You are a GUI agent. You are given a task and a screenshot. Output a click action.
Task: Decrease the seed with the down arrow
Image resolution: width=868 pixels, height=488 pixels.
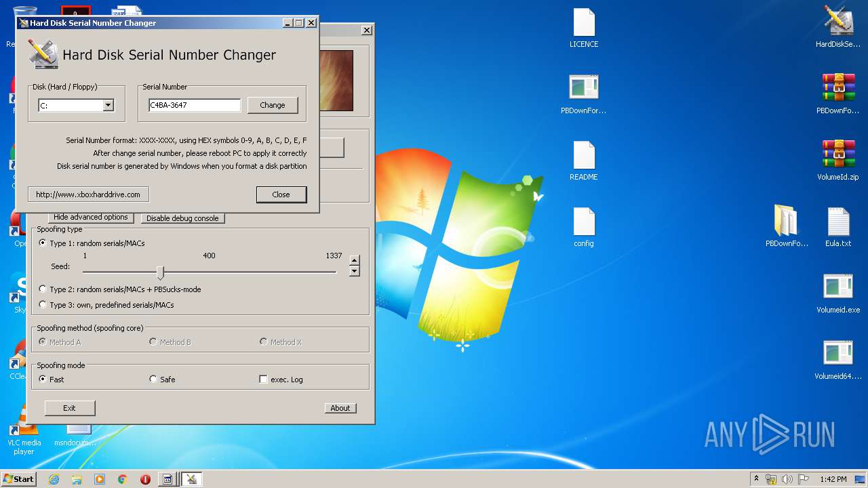click(x=354, y=271)
